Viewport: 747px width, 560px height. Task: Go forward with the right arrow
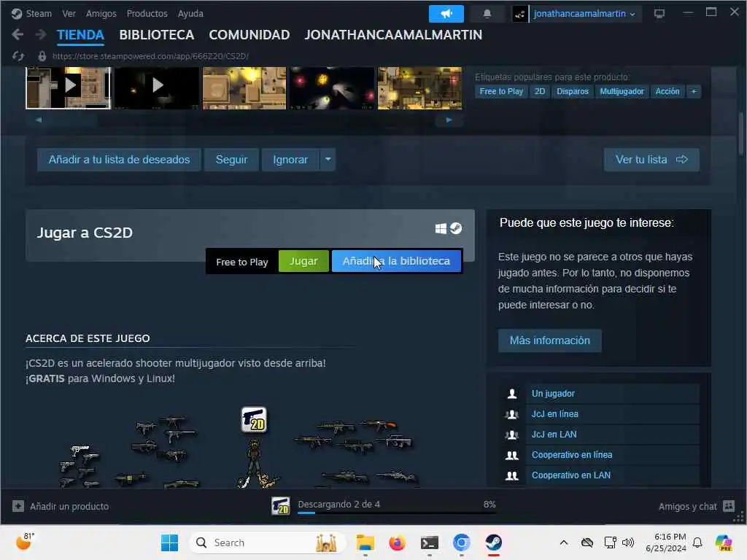tap(41, 34)
